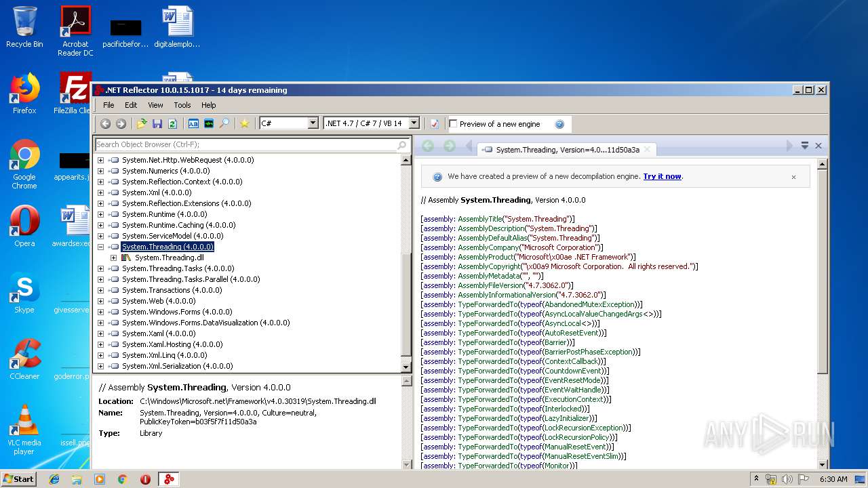The height and width of the screenshot is (488, 868).
Task: Open Recycle Bin on the desktop
Action: [x=24, y=27]
